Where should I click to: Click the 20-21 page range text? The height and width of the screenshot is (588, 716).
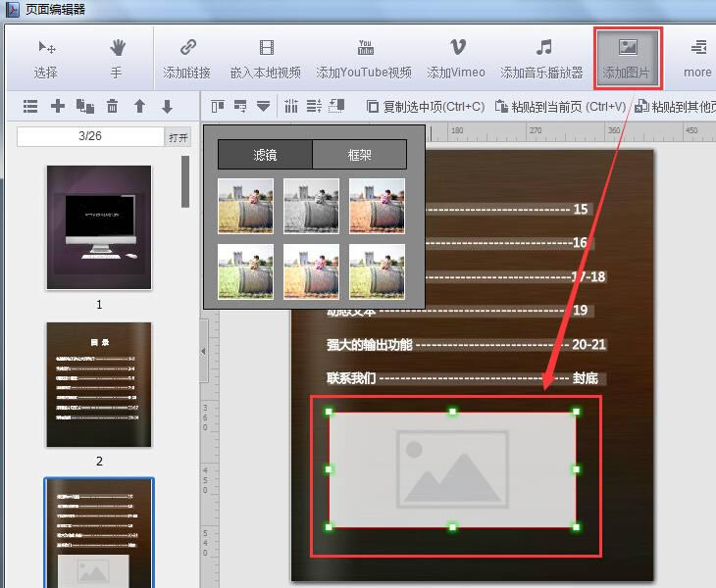click(x=589, y=344)
